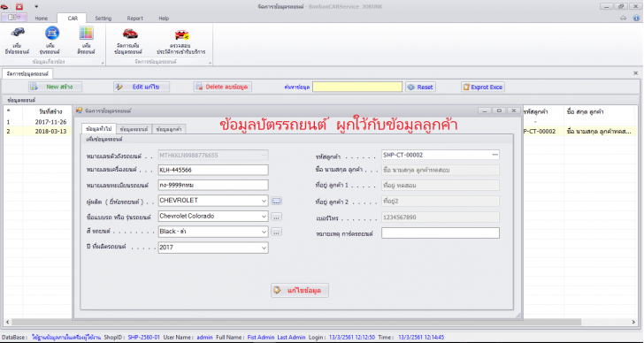Open the quick access toolbar customize arrow

[x=36, y=6]
